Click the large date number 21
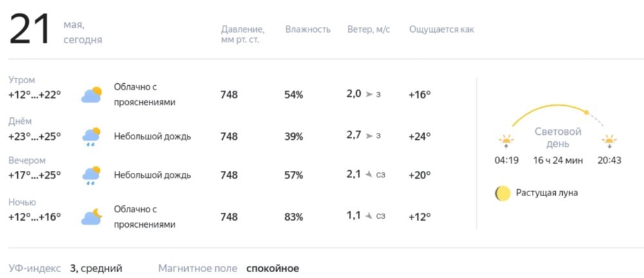 (x=30, y=30)
